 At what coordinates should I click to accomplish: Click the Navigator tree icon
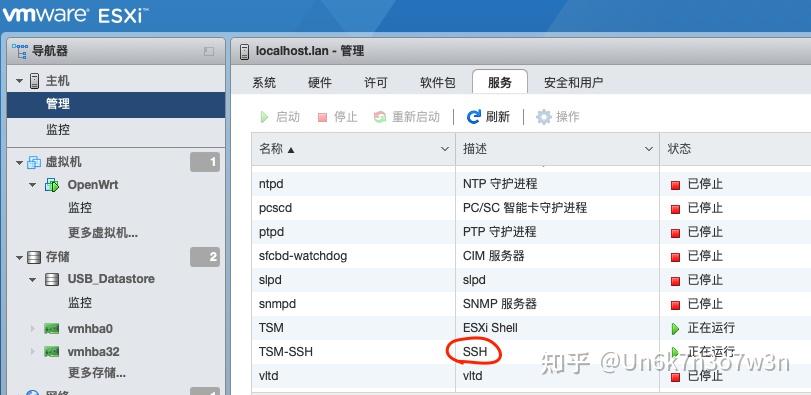20,51
